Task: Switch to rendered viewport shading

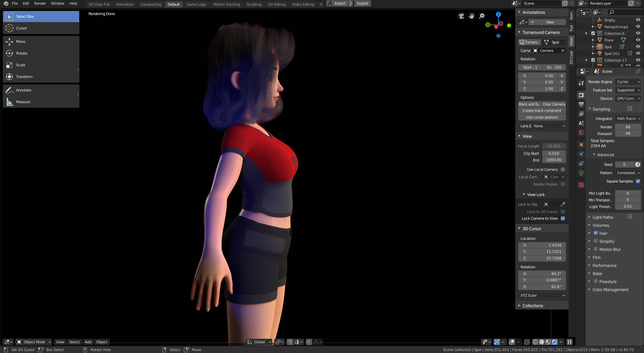Action: pos(555,342)
